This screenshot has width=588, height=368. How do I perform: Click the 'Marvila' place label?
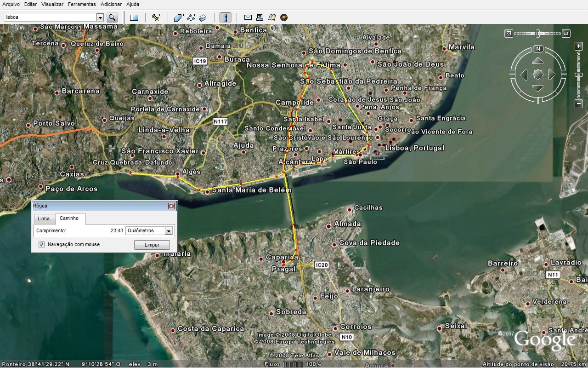(462, 47)
